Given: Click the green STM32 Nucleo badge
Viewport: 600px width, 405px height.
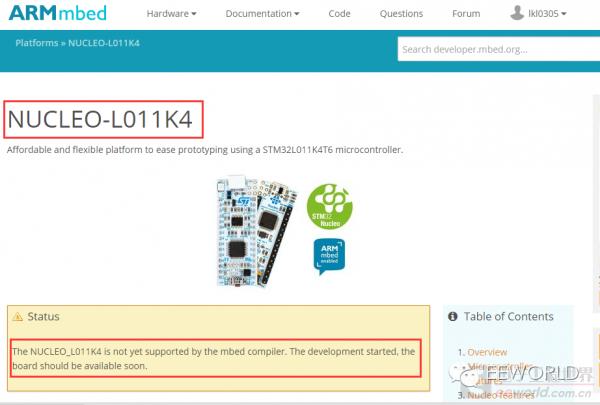Looking at the screenshot, I should pyautogui.click(x=329, y=206).
